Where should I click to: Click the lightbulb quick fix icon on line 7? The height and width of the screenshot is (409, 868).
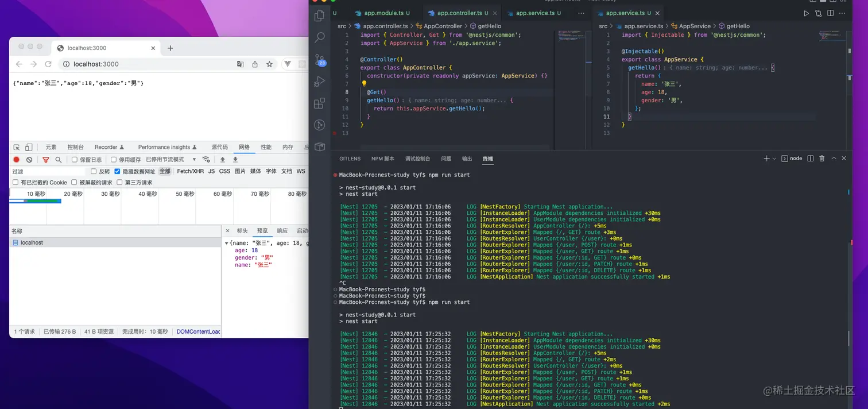363,83
